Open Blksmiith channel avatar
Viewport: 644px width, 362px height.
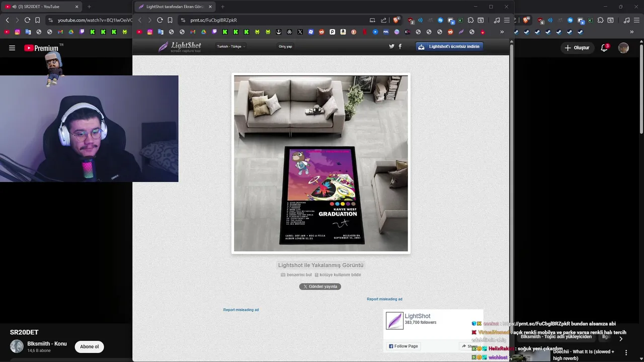click(x=17, y=346)
